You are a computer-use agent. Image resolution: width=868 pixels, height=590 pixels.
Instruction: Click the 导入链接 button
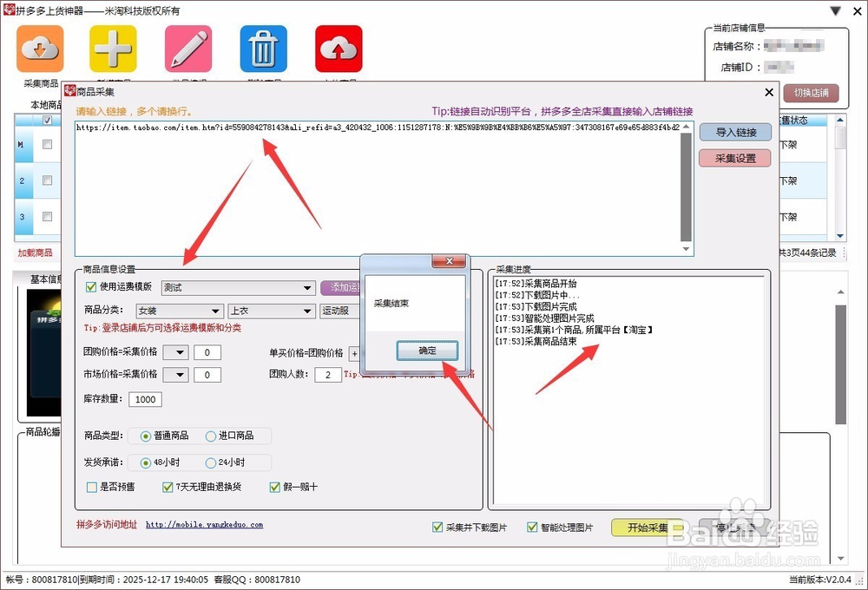(736, 132)
